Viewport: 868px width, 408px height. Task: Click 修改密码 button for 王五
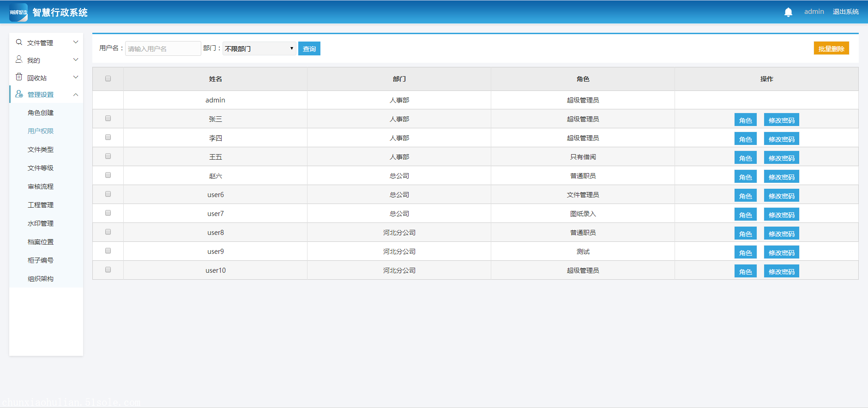[x=781, y=158]
